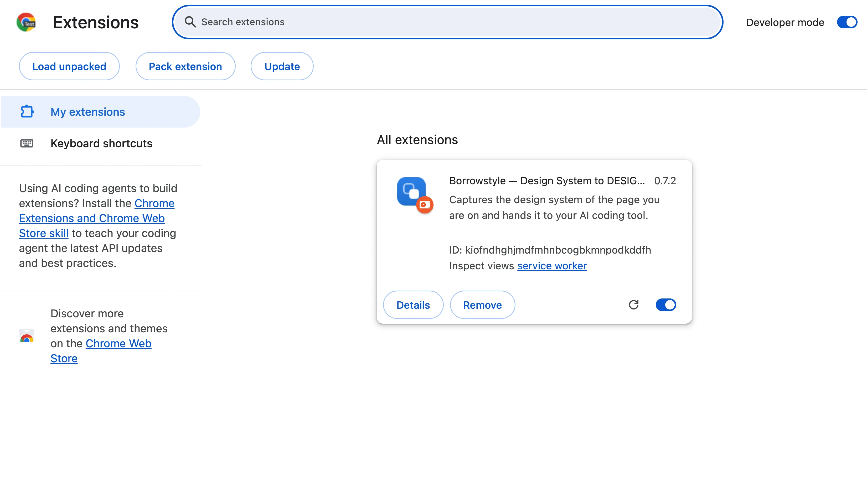Click the Chrome Web Store icon

pos(27,336)
